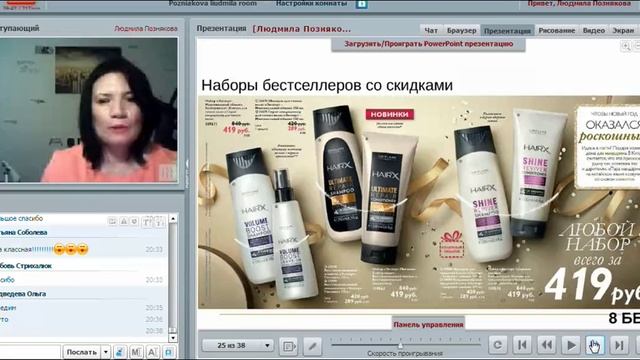The height and width of the screenshot is (360, 640).
Task: Click the reload presentation button
Action: click(x=498, y=345)
